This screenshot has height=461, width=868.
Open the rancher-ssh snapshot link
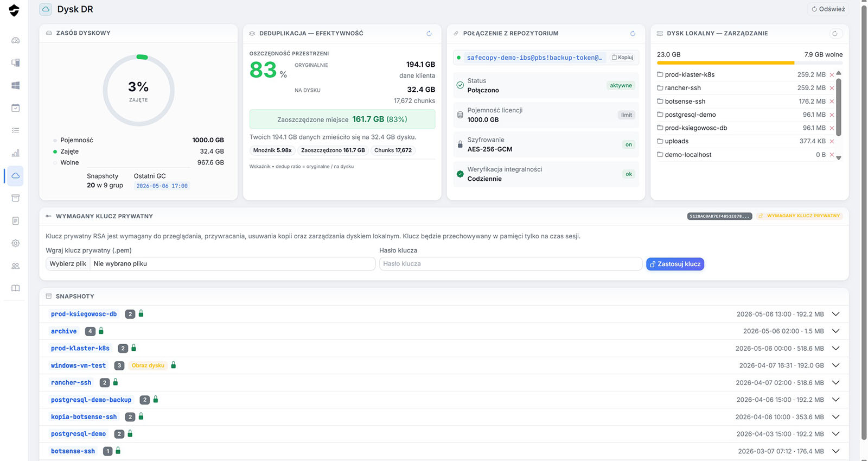[x=71, y=383]
